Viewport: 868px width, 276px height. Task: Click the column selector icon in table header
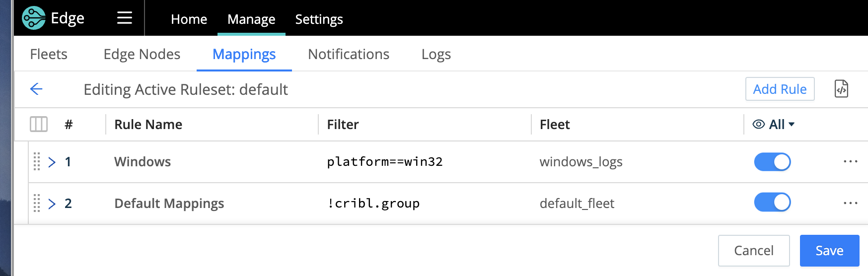(x=39, y=124)
